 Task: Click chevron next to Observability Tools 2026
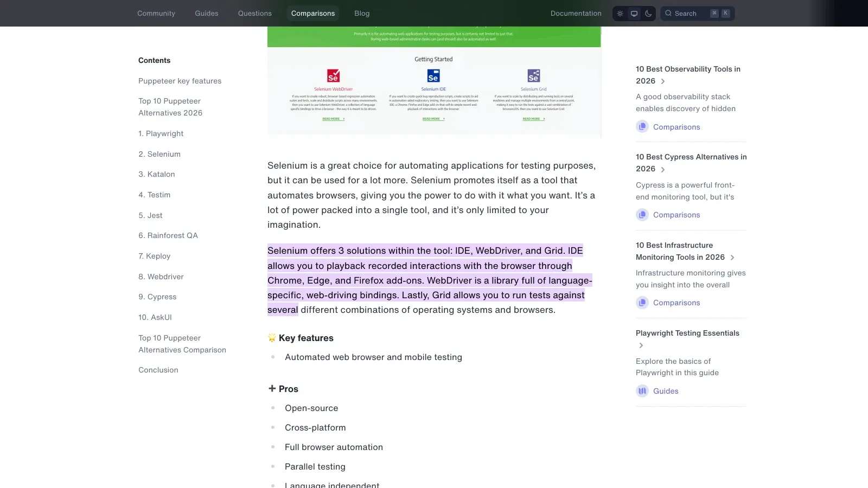(663, 81)
